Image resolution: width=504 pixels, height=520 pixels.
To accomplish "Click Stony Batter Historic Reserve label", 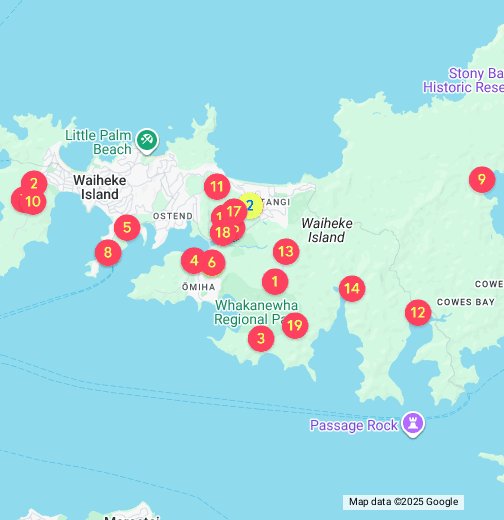I will [463, 80].
